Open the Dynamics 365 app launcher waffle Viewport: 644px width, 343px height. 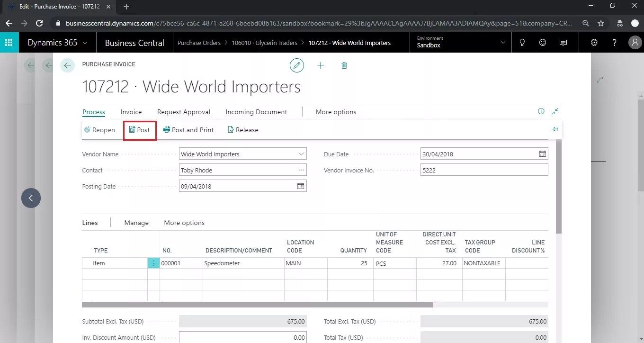click(9, 43)
